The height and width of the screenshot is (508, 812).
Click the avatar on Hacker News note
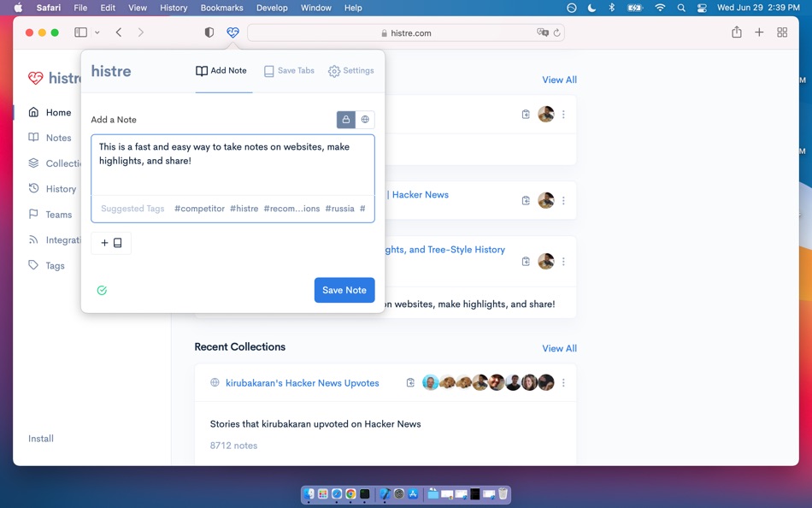pos(546,200)
